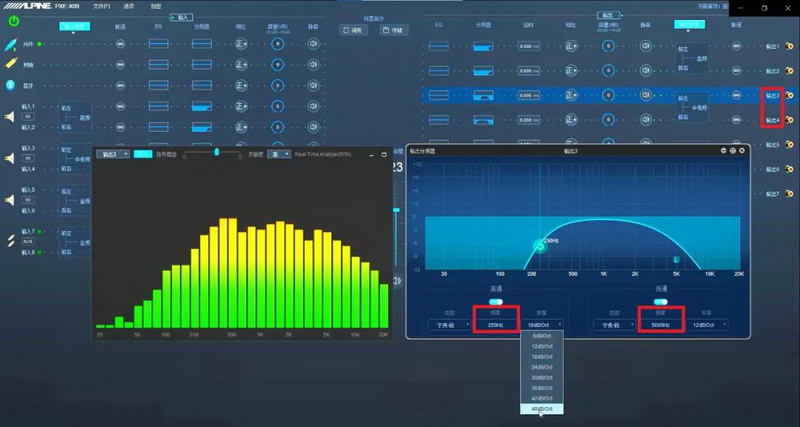800x427 pixels.
Task: Open the crossover icon in the 输入2 row
Action: click(202, 127)
